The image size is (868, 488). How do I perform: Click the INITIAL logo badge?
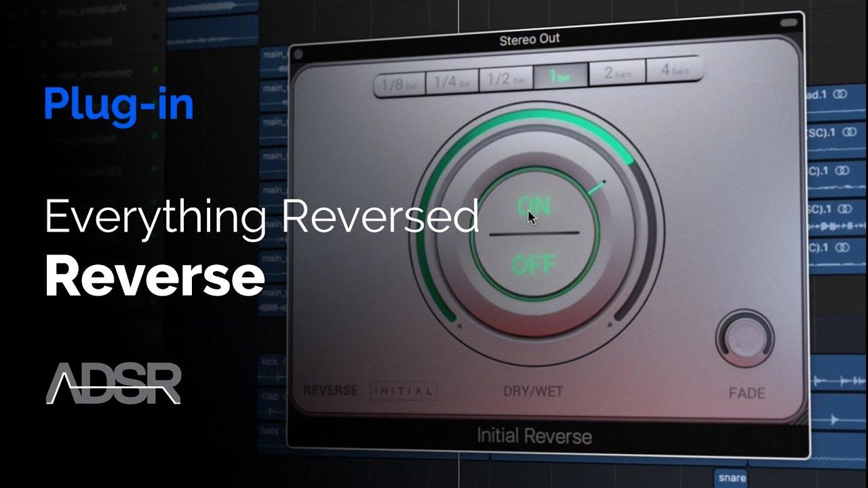pos(403,391)
